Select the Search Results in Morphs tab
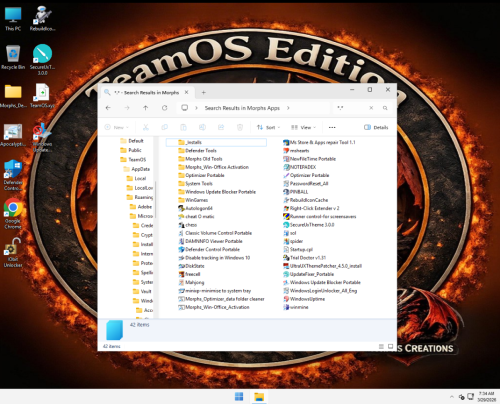The height and width of the screenshot is (404, 500). pos(147,92)
